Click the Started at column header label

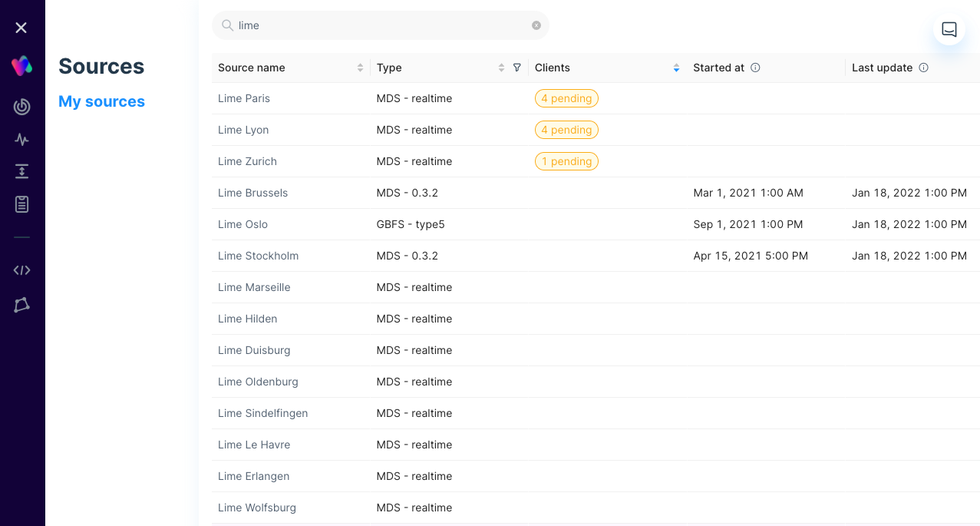point(718,68)
